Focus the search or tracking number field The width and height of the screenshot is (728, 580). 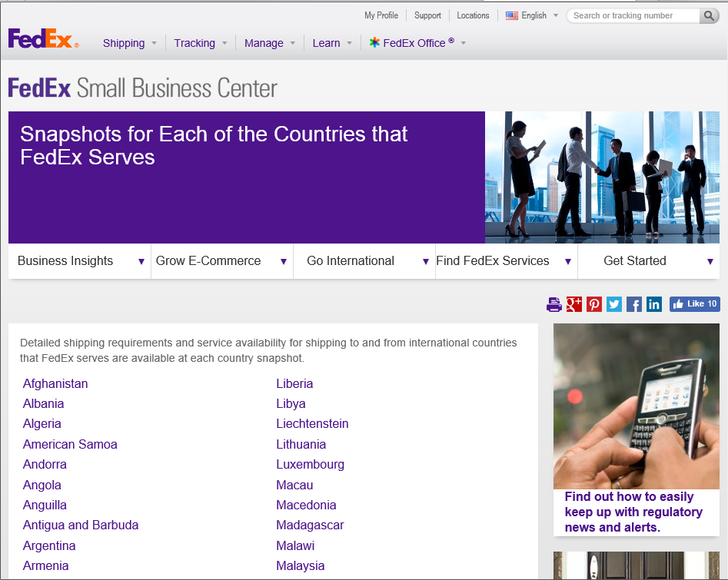[x=633, y=16]
